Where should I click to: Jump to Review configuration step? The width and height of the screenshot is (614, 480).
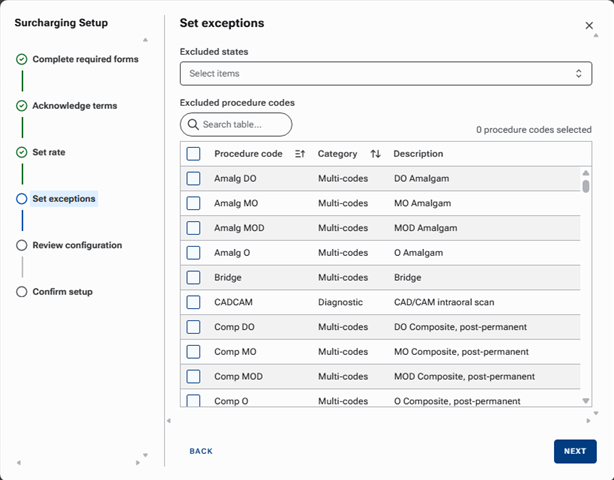(77, 245)
